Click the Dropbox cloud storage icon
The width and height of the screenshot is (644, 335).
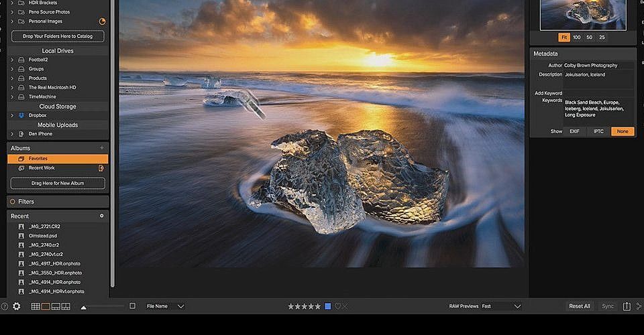pyautogui.click(x=21, y=116)
